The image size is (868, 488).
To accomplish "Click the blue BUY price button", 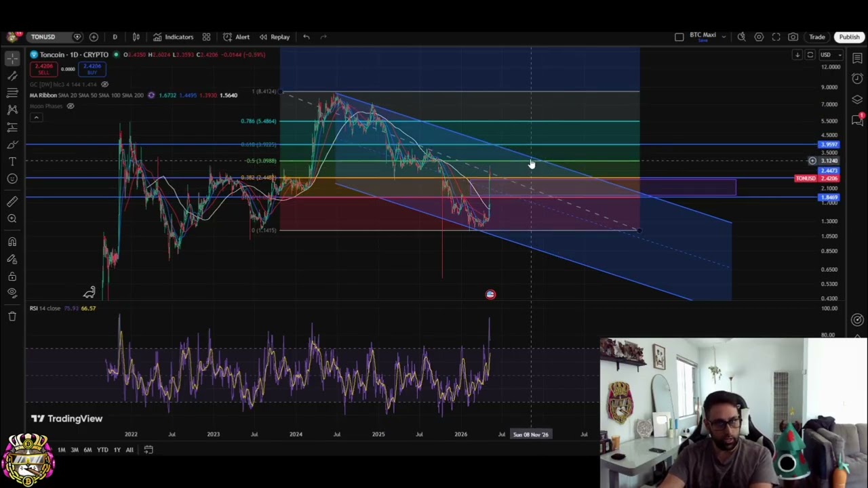I will [92, 69].
